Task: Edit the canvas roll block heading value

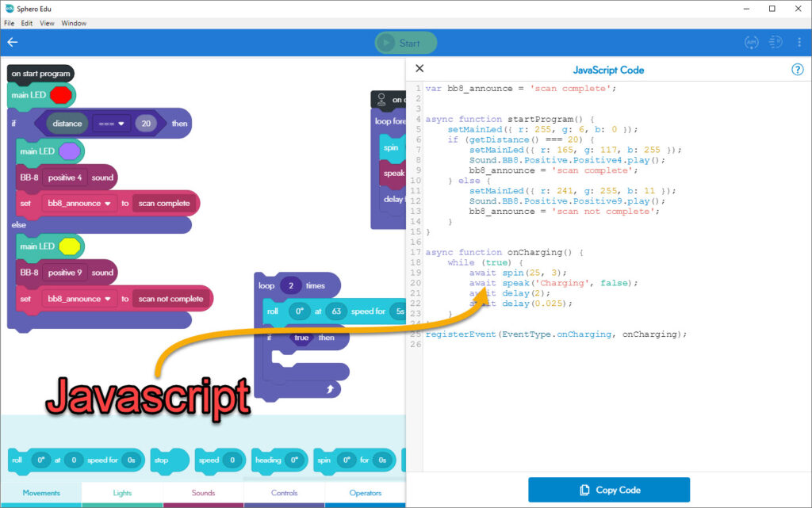Action: [x=299, y=311]
